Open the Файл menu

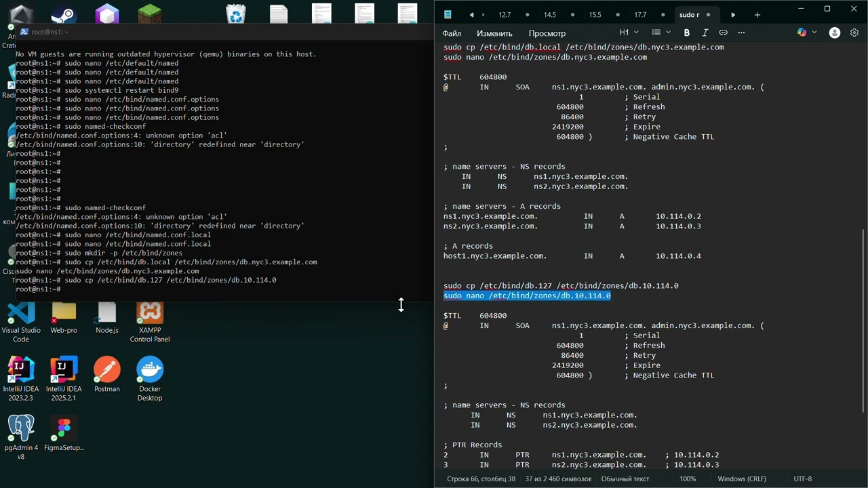[452, 33]
